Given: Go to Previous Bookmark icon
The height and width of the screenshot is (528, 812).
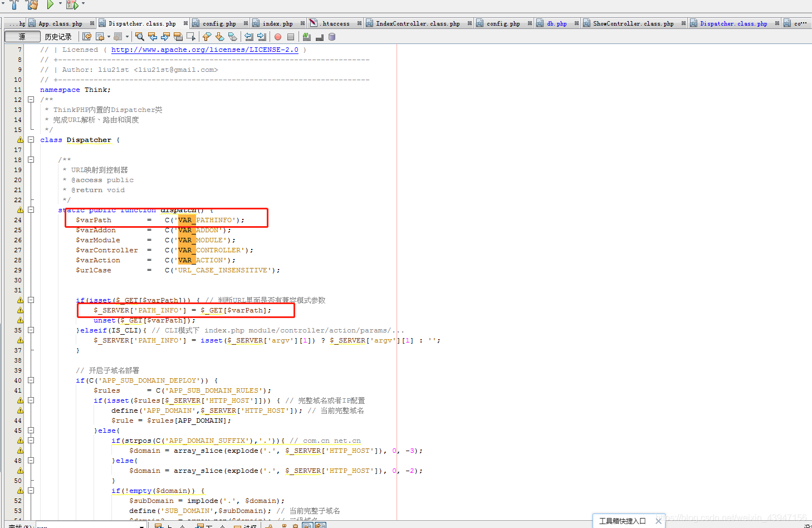Looking at the screenshot, I should (x=207, y=37).
